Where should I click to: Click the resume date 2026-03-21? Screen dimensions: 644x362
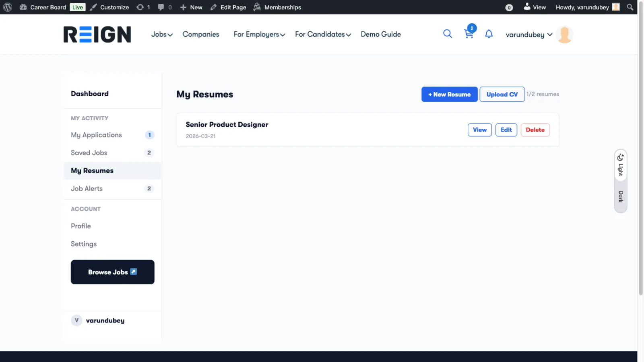tap(200, 136)
